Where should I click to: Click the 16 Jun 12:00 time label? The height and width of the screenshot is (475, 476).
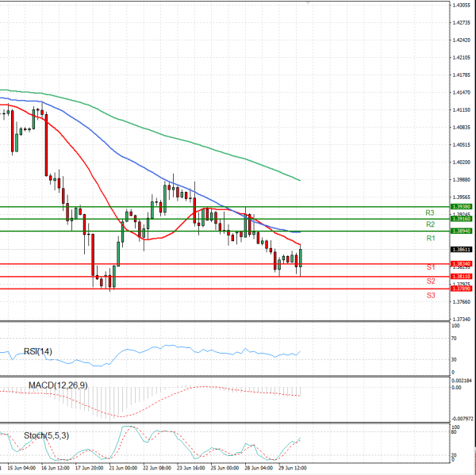click(56, 468)
